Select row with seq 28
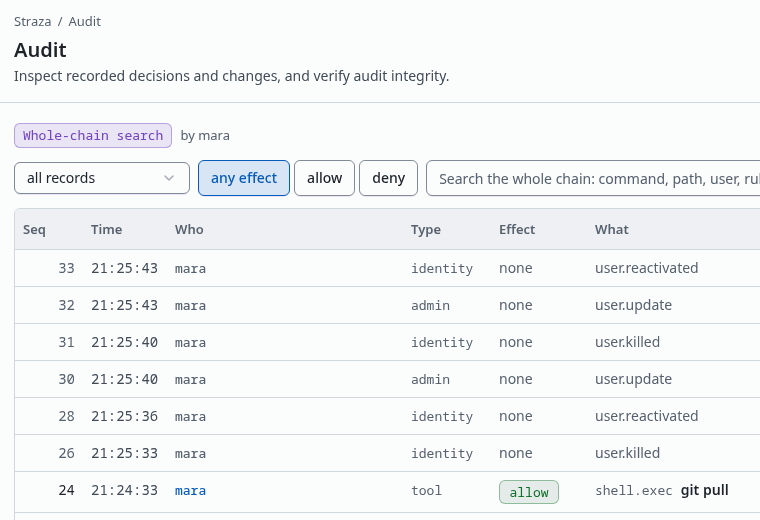This screenshot has width=760, height=520. click(387, 416)
